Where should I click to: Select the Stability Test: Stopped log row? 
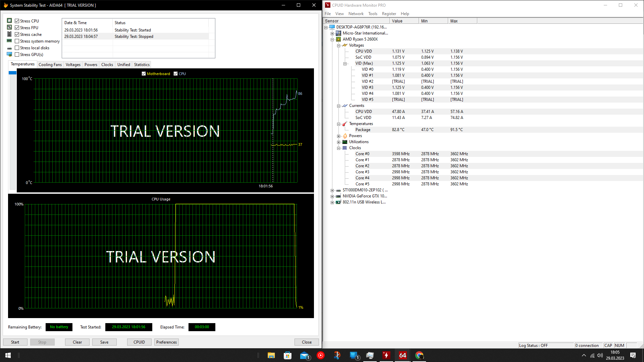(x=134, y=37)
